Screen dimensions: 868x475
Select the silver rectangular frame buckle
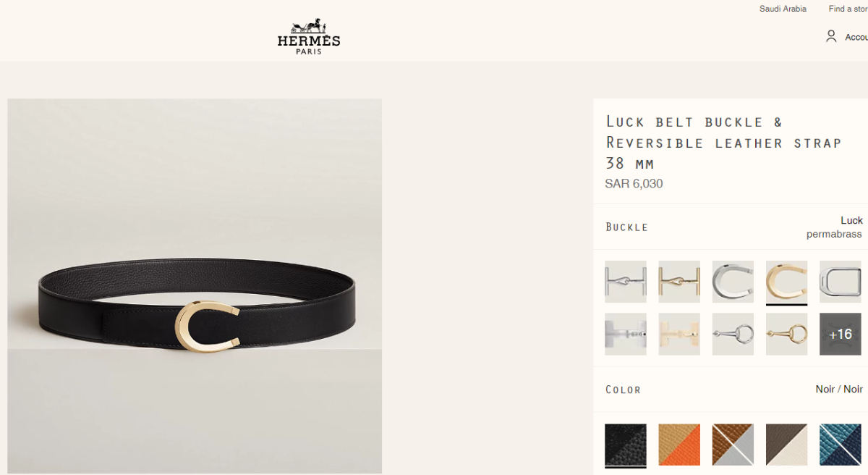pyautogui.click(x=840, y=282)
